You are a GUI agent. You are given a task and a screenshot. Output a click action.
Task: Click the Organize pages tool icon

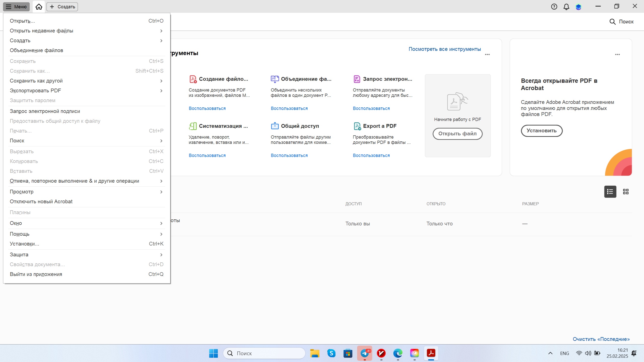click(193, 126)
